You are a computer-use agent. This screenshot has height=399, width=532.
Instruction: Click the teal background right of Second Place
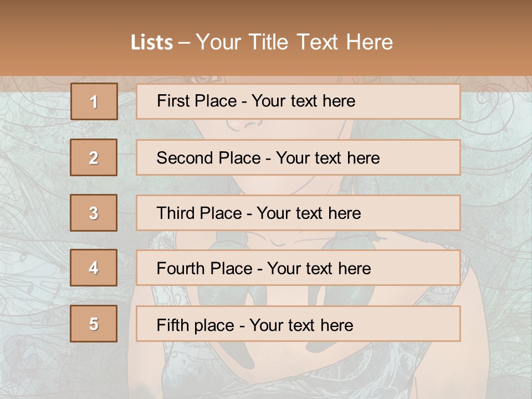pos(496,157)
